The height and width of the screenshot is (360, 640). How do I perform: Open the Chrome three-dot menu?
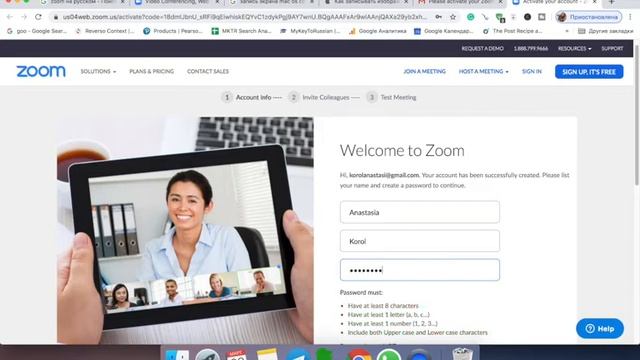pos(630,17)
